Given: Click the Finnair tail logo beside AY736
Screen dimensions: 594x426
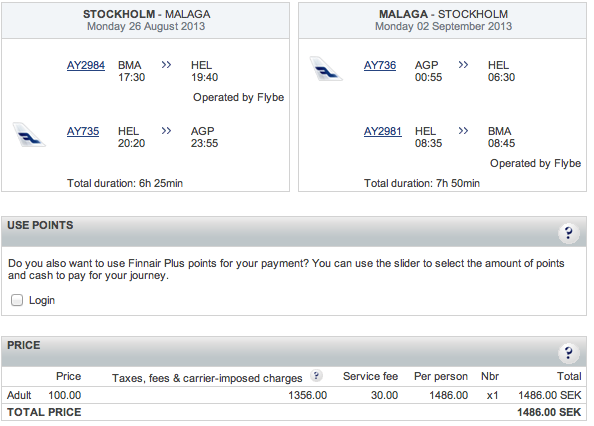Looking at the screenshot, I should pos(326,69).
